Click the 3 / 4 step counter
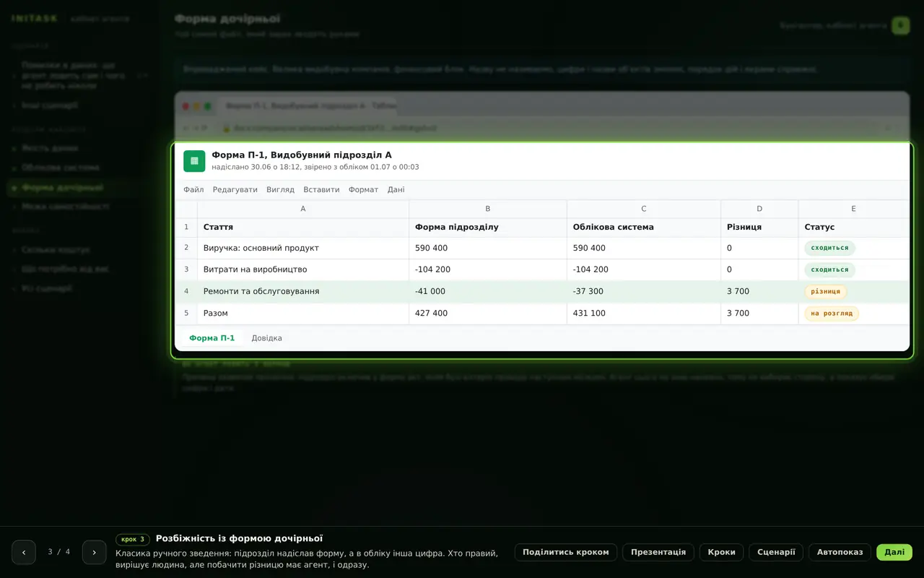The width and height of the screenshot is (924, 578). click(59, 552)
